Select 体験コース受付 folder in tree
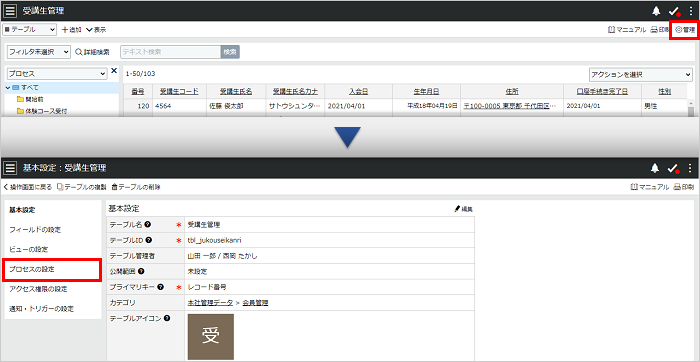700x362 pixels. [x=42, y=111]
